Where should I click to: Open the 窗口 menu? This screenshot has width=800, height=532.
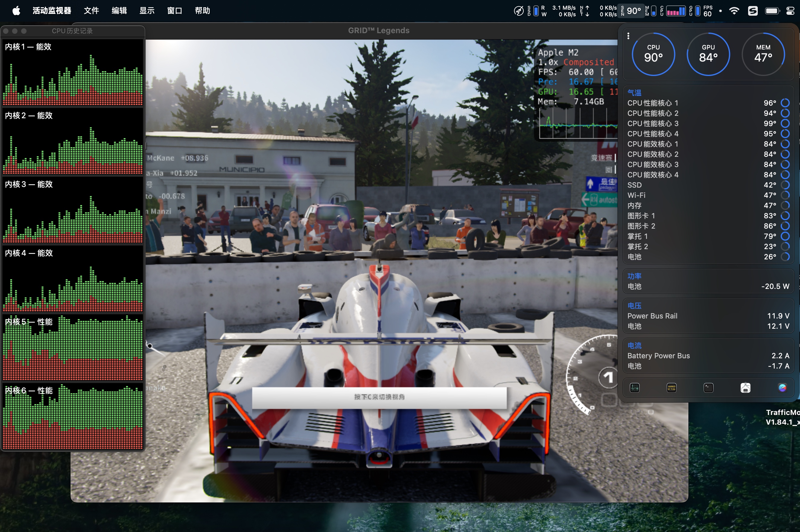[175, 11]
